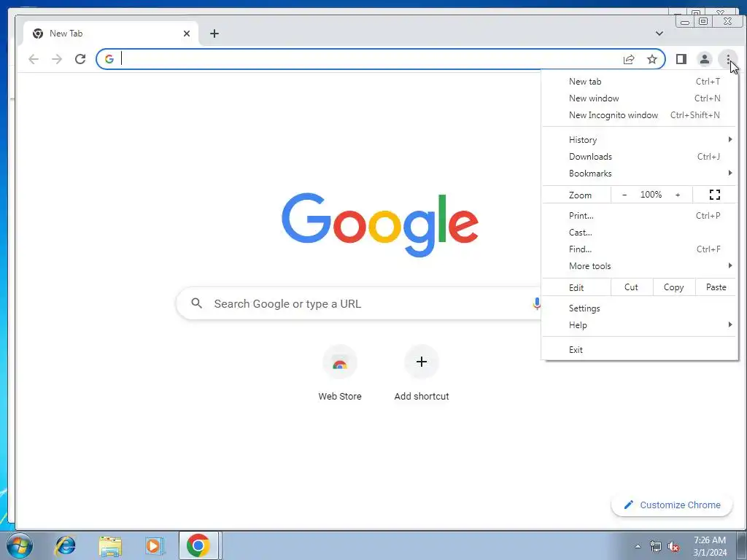Viewport: 747px width, 560px height.
Task: Click the Google icon in the address bar
Action: tap(109, 59)
